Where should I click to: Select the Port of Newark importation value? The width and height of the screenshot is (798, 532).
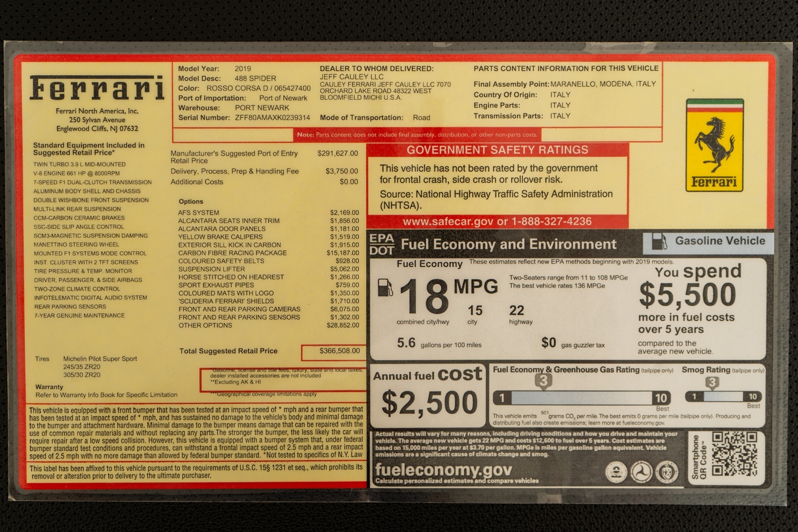(283, 98)
